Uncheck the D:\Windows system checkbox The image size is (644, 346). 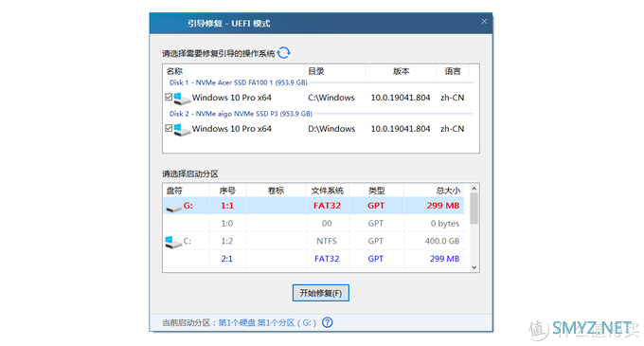click(x=169, y=128)
